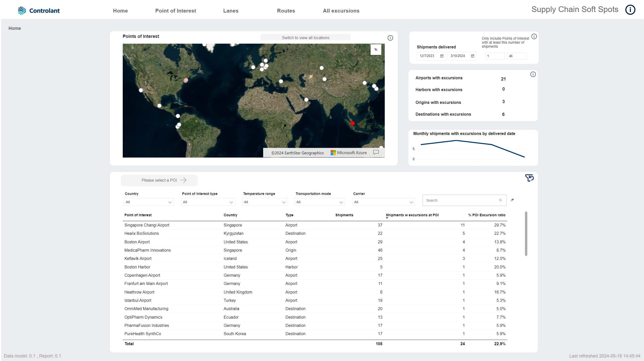
Task: Click the pencil/edit icon next to the table
Action: 513,200
